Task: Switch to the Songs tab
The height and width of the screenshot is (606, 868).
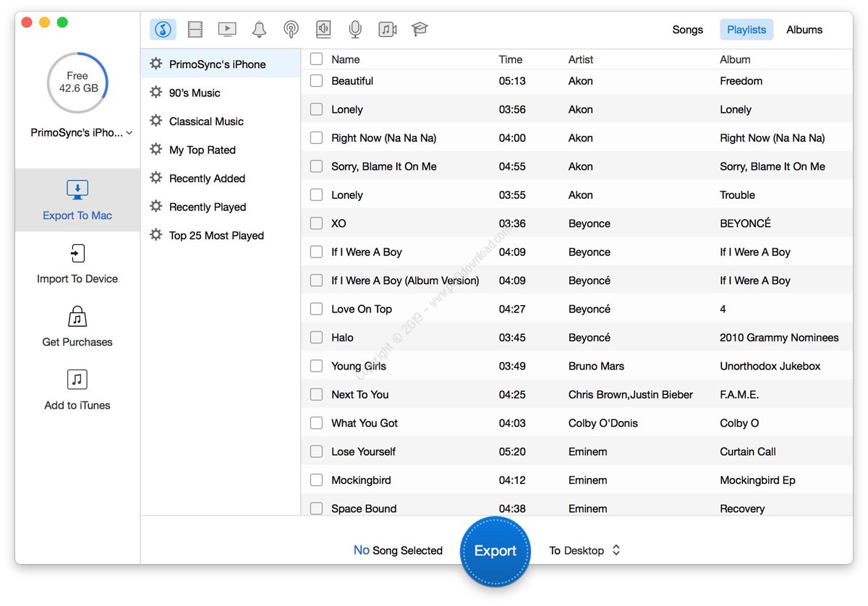Action: 687,30
